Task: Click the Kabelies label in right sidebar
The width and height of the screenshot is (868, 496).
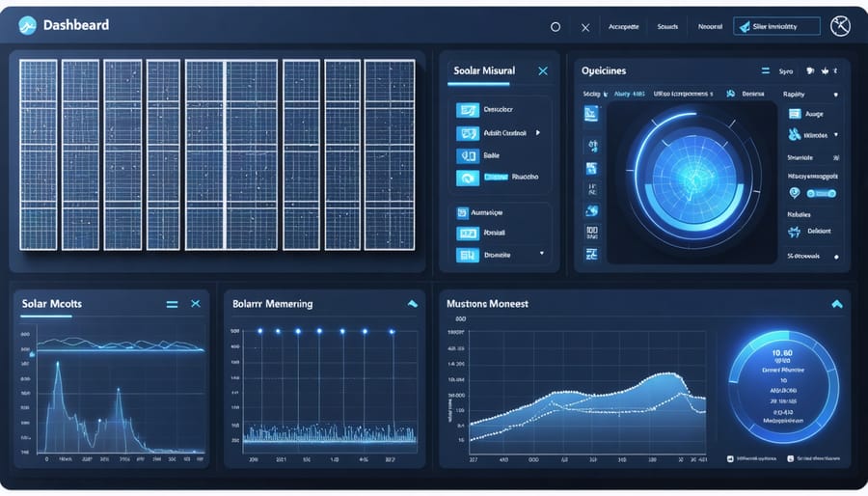Action: tap(799, 215)
